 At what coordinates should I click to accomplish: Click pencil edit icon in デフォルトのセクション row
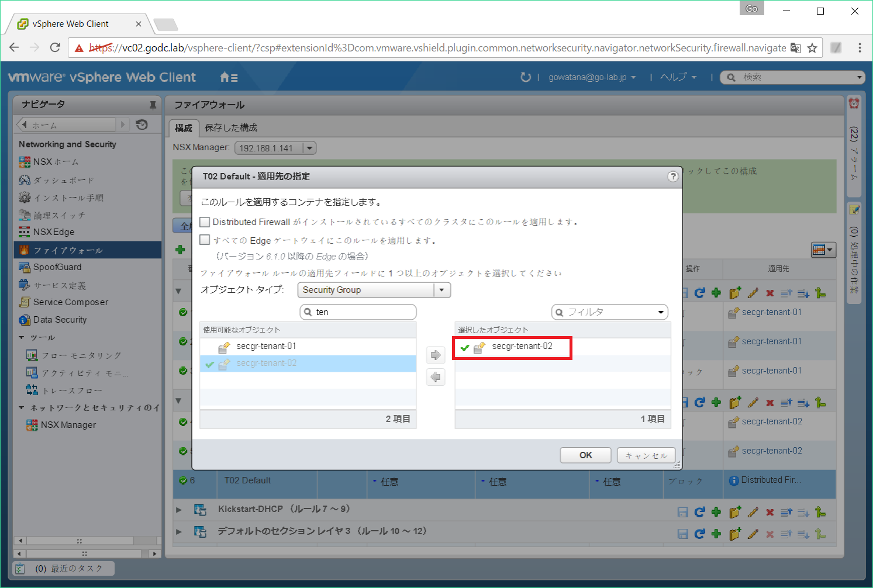pos(753,534)
